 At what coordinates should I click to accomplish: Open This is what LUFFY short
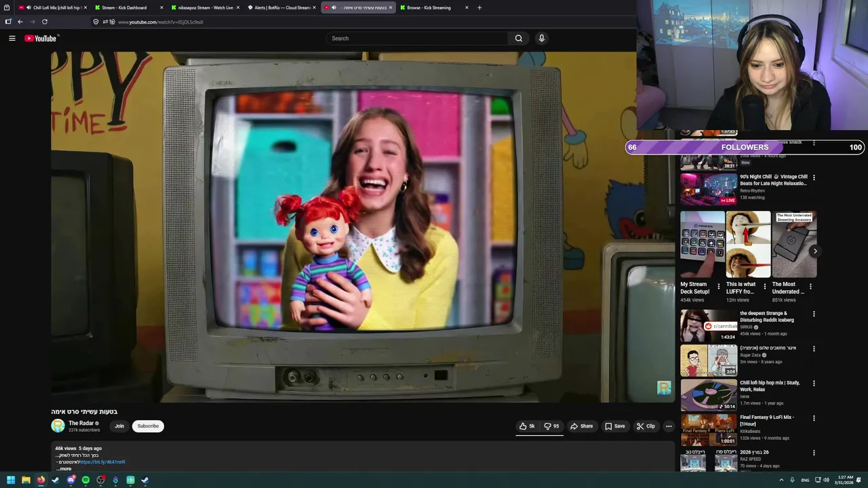click(x=748, y=244)
